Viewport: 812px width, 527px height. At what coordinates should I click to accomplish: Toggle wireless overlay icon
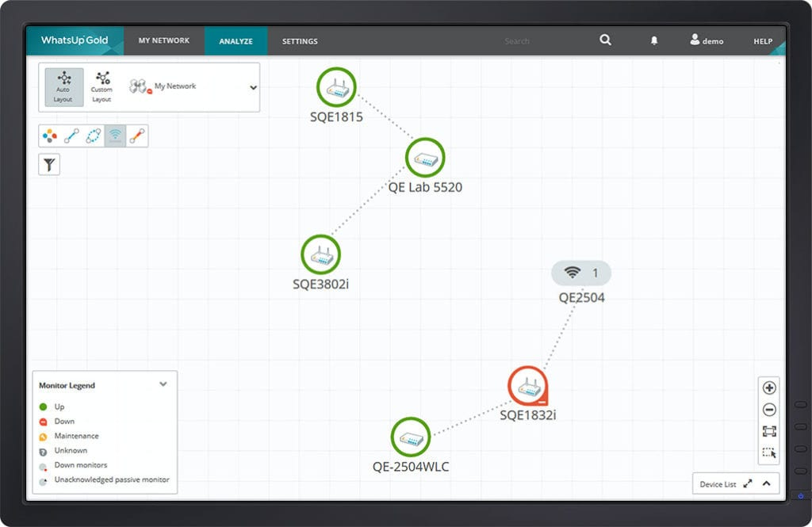click(115, 136)
